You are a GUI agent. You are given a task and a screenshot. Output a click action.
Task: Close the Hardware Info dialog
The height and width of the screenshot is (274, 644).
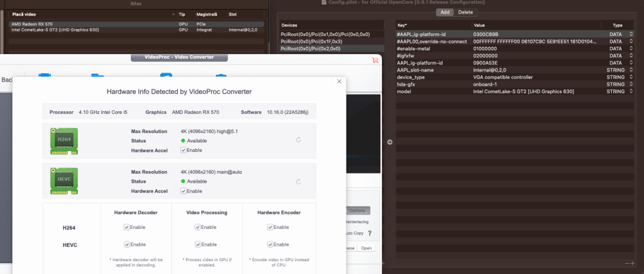pos(339,81)
